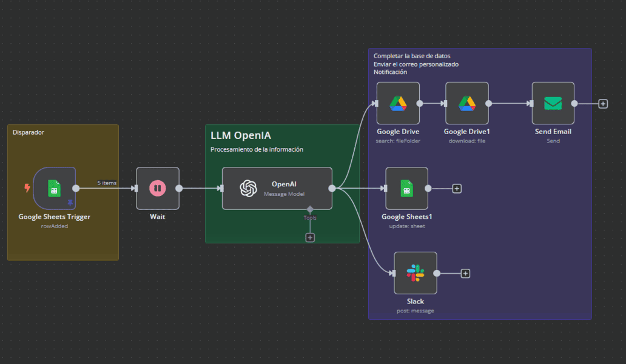Screen dimensions: 626x364
Task: Click the 'rowAdded' subtitle text
Action: coord(55,226)
